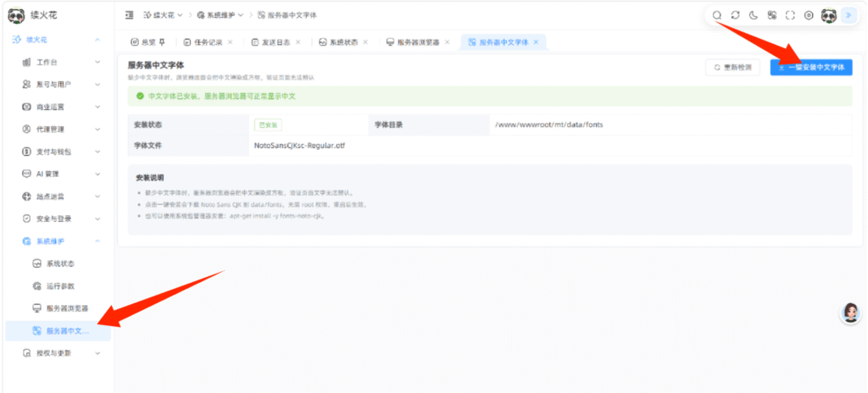868x393 pixels.
Task: Click the 支付与钱包 dollar icon in sidebar
Action: [26, 151]
